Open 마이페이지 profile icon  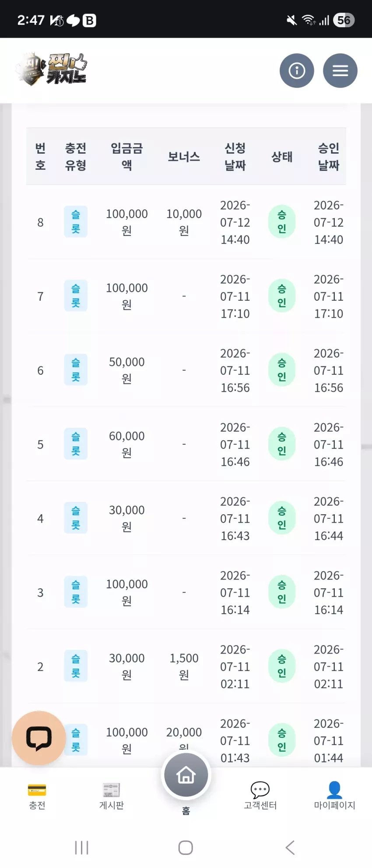334,796
